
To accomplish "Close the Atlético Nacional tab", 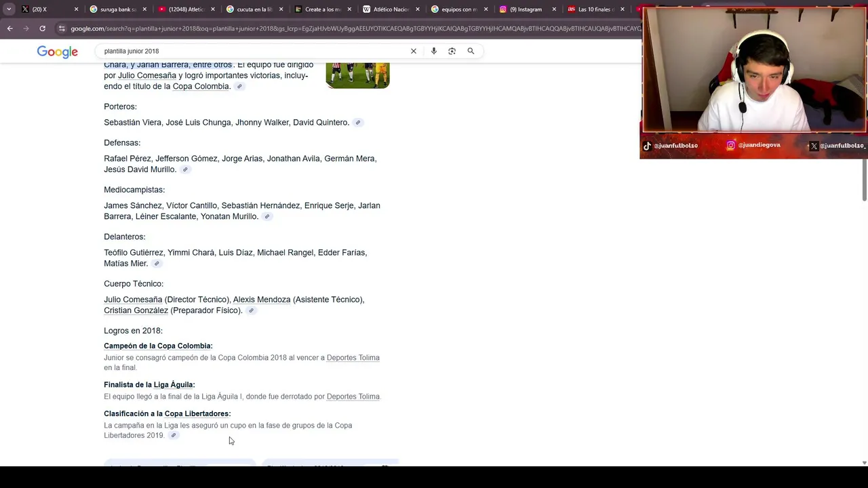I will 418,9.
